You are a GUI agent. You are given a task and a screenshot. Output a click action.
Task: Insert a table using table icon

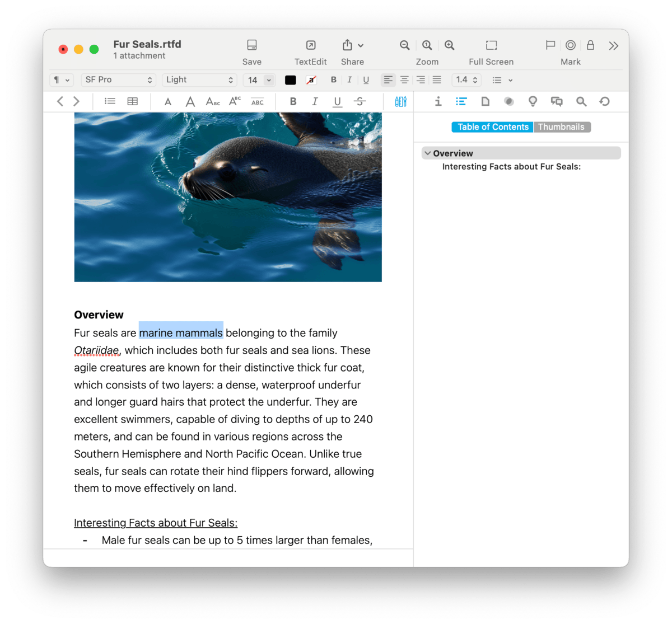click(132, 101)
